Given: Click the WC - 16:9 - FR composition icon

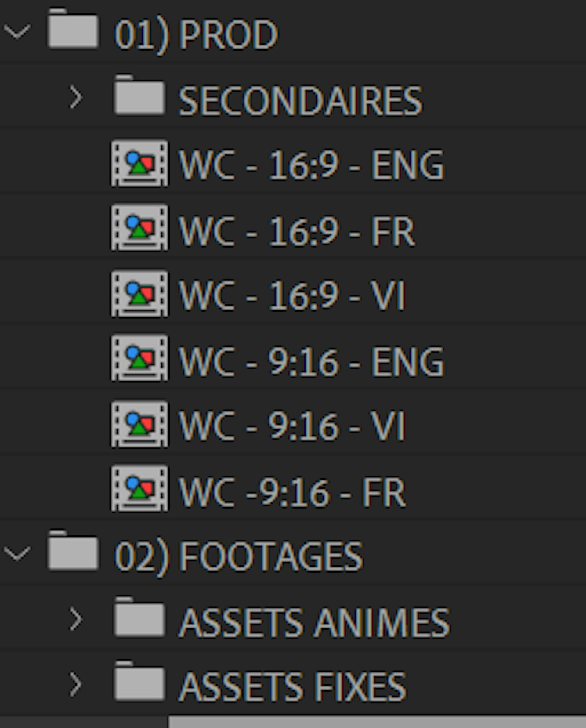Looking at the screenshot, I should click(139, 228).
